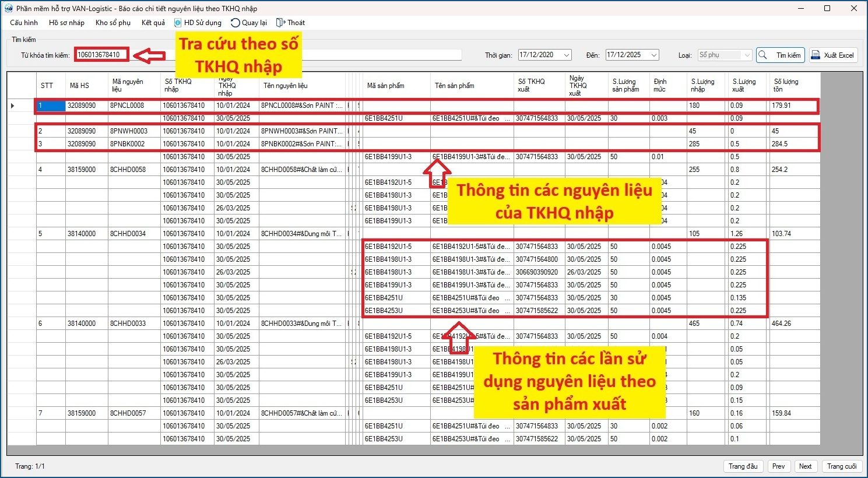Expand the Loại Sổ phụ combo box

click(x=747, y=55)
